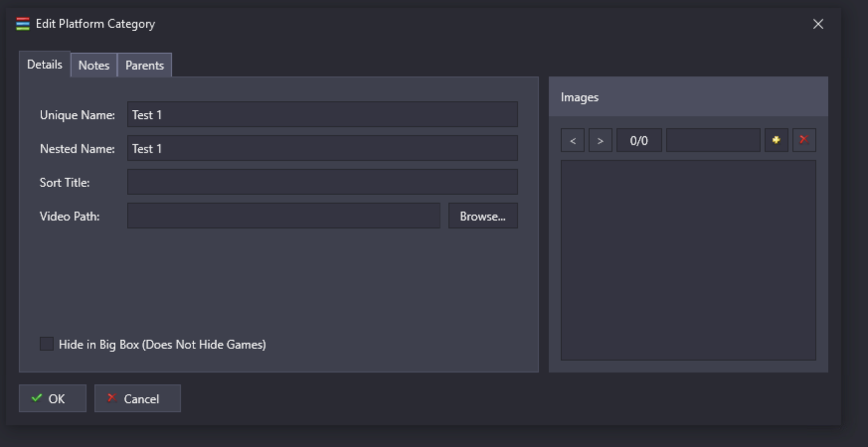Viewport: 868px width, 447px height.
Task: Click the Cancel button
Action: pyautogui.click(x=138, y=398)
